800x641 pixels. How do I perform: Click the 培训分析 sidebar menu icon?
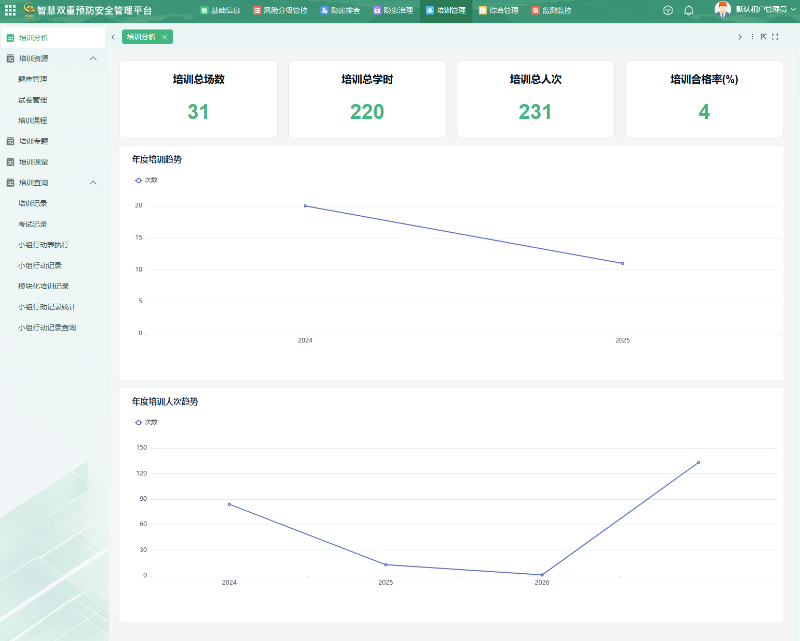(10, 38)
